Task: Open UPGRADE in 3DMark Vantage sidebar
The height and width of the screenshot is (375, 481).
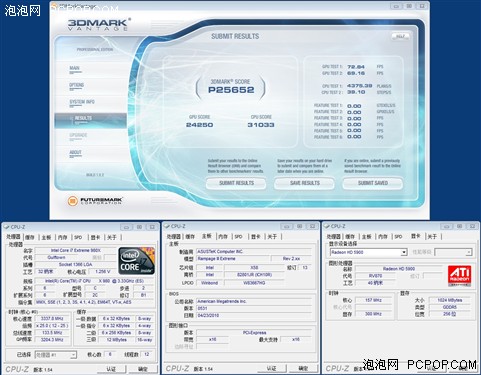Action: tap(78, 135)
